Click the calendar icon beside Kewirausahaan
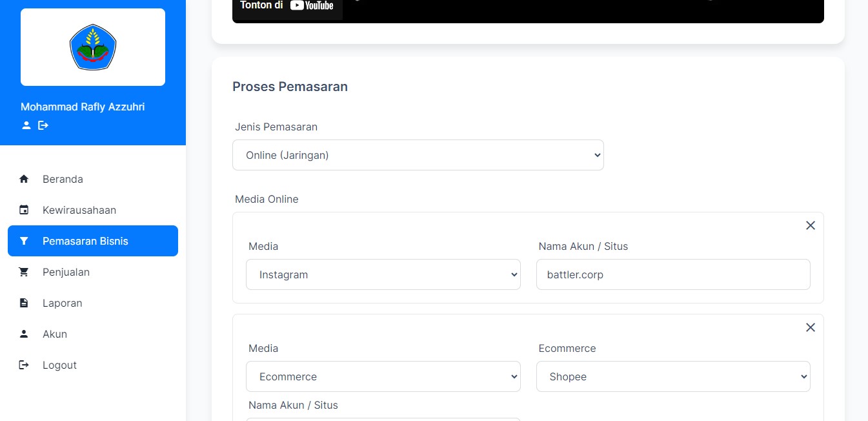 [x=24, y=210]
